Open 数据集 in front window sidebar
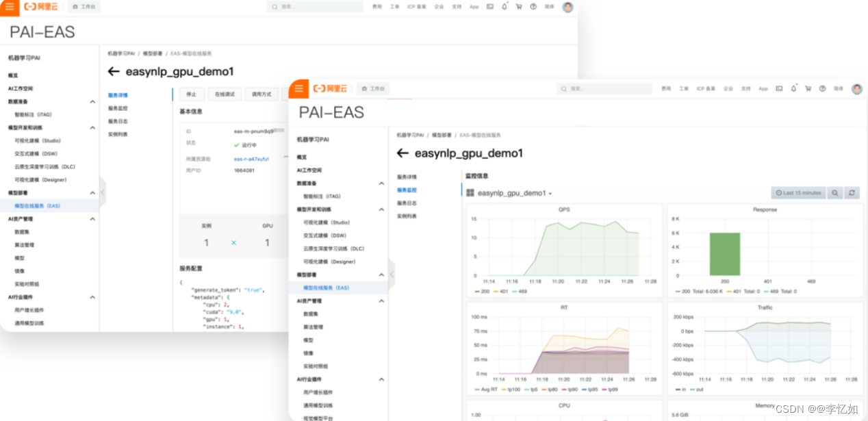This screenshot has height=421, width=868. (x=310, y=314)
